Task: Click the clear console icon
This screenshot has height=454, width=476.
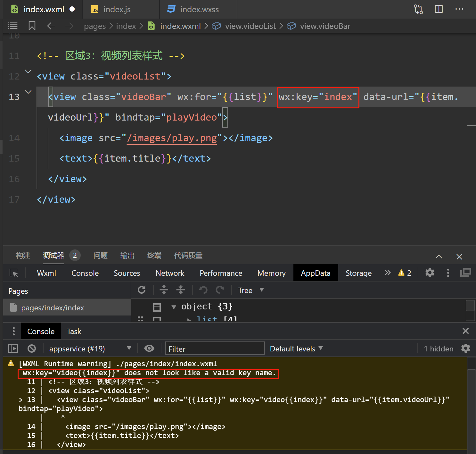Action: (x=32, y=349)
